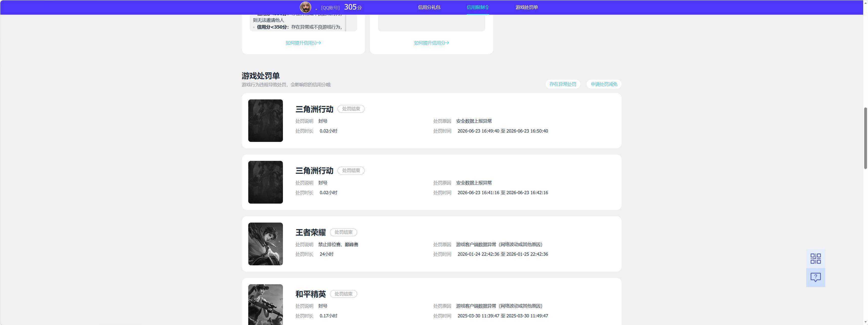Click the time range starting 2026-01-24 22:42:36
This screenshot has height=325, width=868.
tap(503, 254)
